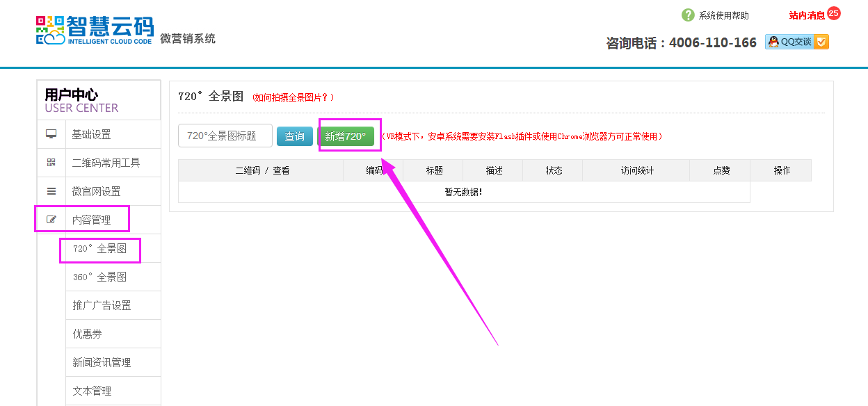
Task: Click the 描述 column header
Action: [495, 170]
